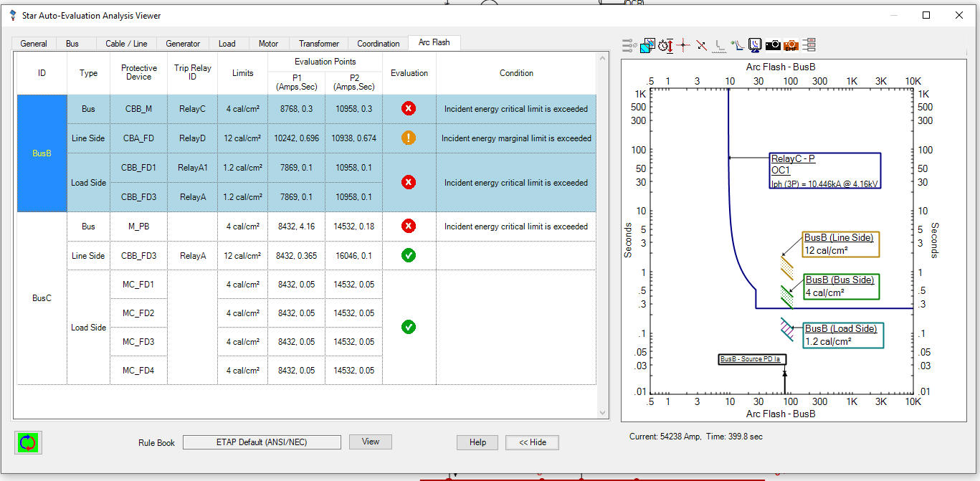Image resolution: width=980 pixels, height=481 pixels.
Task: Click the RelayC - P OC1 label on plot
Action: [825, 170]
